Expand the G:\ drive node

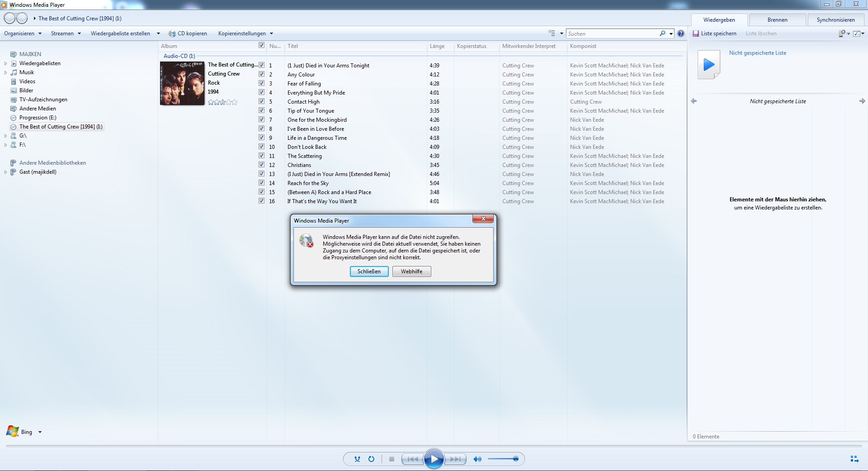point(5,136)
